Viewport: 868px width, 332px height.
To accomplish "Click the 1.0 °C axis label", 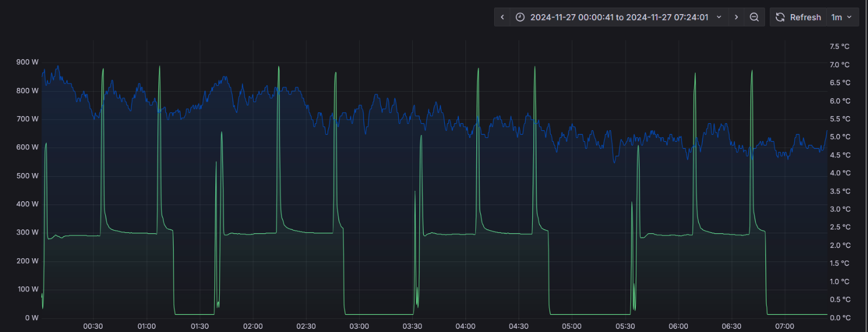I will [x=839, y=282].
